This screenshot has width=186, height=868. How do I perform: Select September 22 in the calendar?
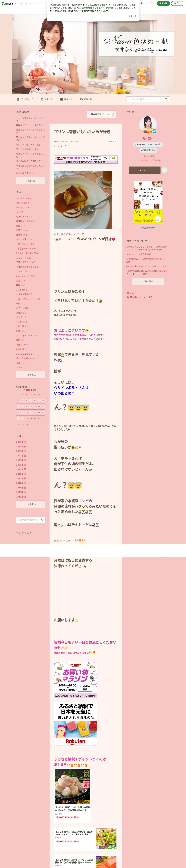(22, 418)
